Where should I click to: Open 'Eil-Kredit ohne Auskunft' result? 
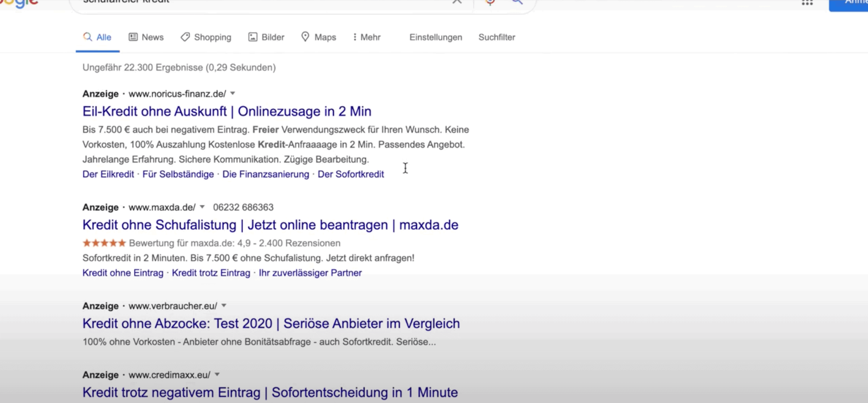point(227,111)
